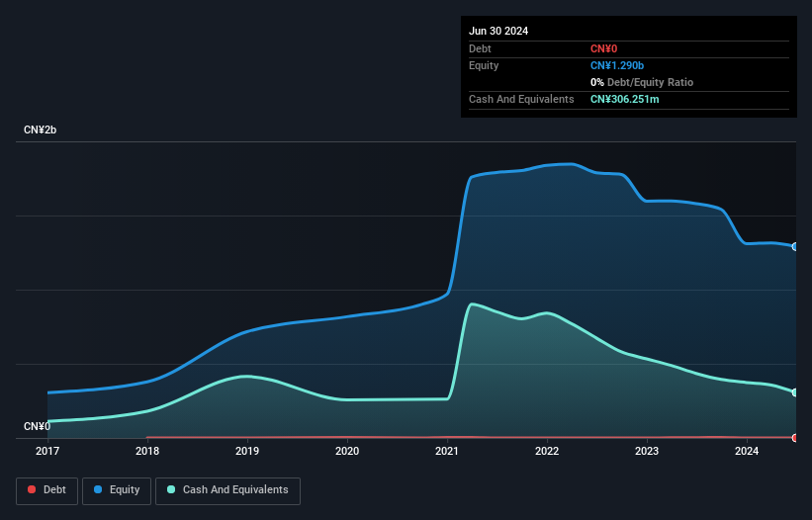Click the red CN¥0 debt value in tooltip

(604, 48)
